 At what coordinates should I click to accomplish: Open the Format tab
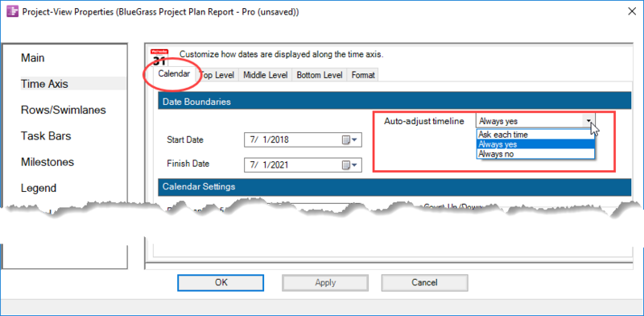click(x=363, y=75)
